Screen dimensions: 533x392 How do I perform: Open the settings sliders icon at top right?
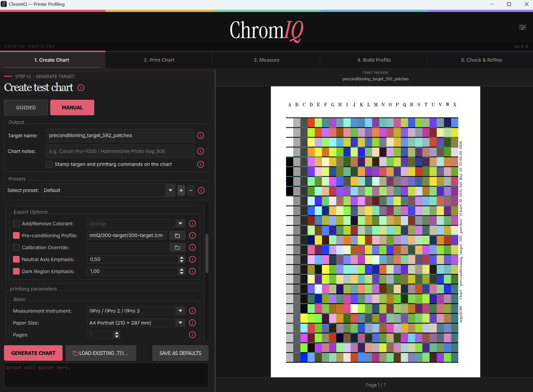522,28
